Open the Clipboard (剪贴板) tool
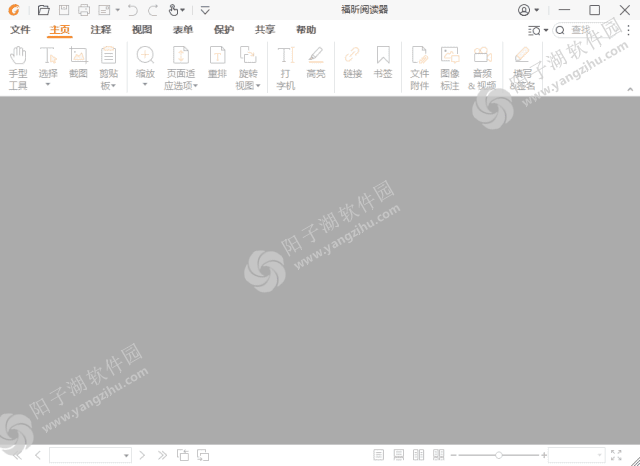 [109, 67]
